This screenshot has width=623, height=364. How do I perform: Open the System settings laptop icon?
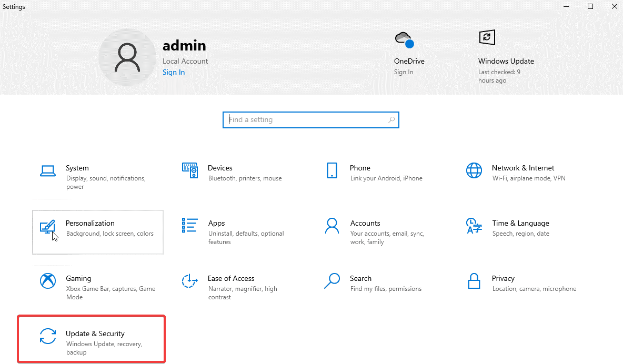(48, 170)
